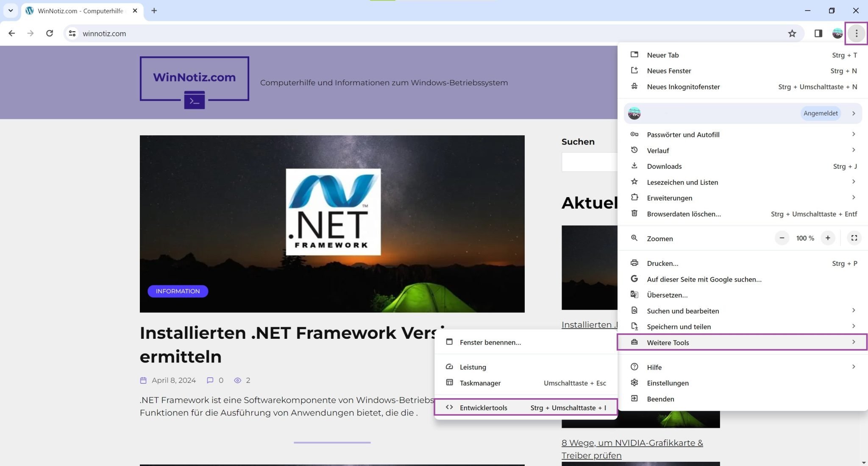868x466 pixels.
Task: Open site information settings in address bar
Action: [x=72, y=33]
